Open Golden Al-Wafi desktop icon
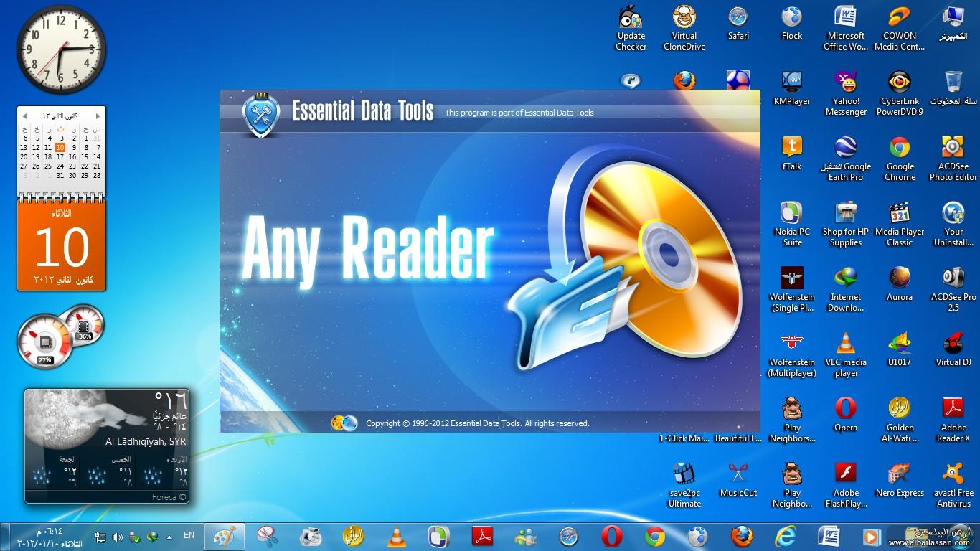This screenshot has height=551, width=980. [900, 420]
